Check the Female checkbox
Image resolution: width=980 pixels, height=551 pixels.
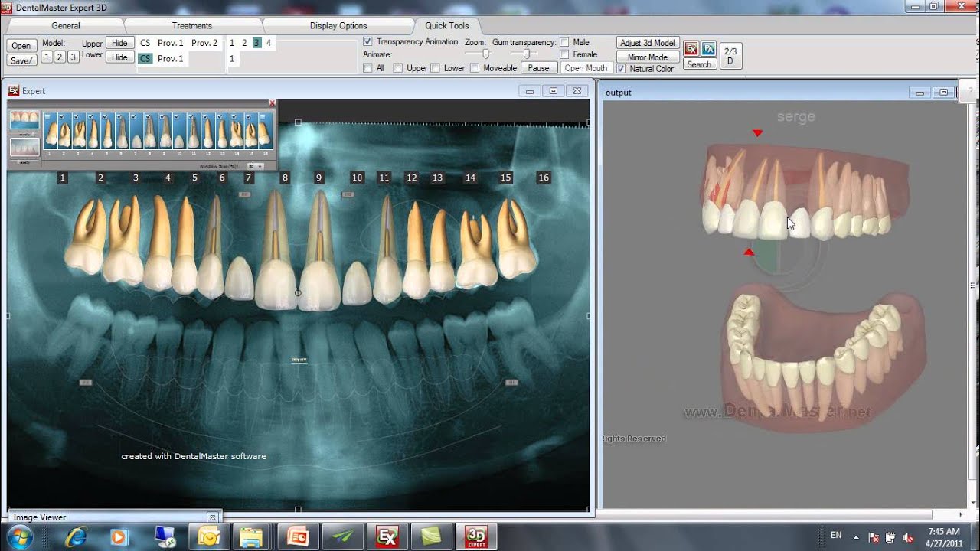(564, 54)
